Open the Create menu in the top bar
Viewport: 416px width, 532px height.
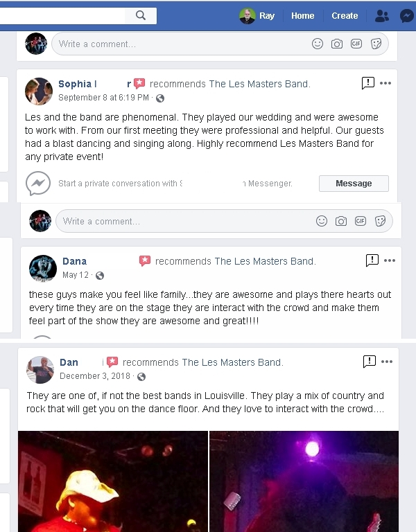click(x=345, y=16)
